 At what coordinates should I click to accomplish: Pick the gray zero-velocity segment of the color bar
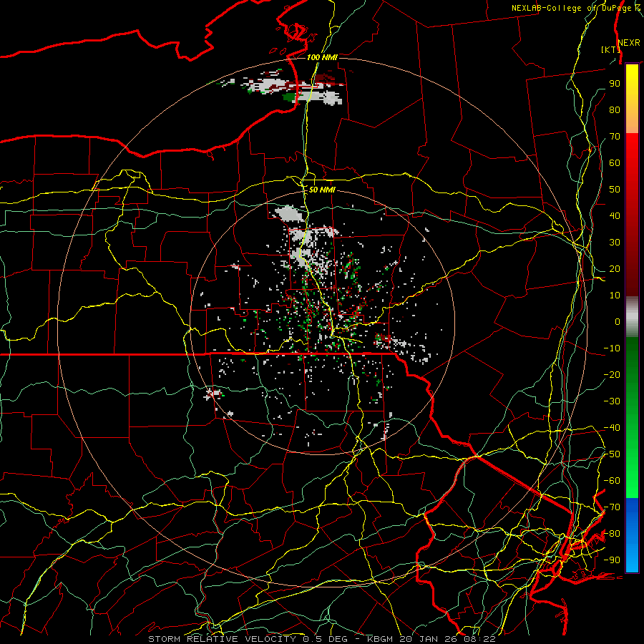[632, 317]
